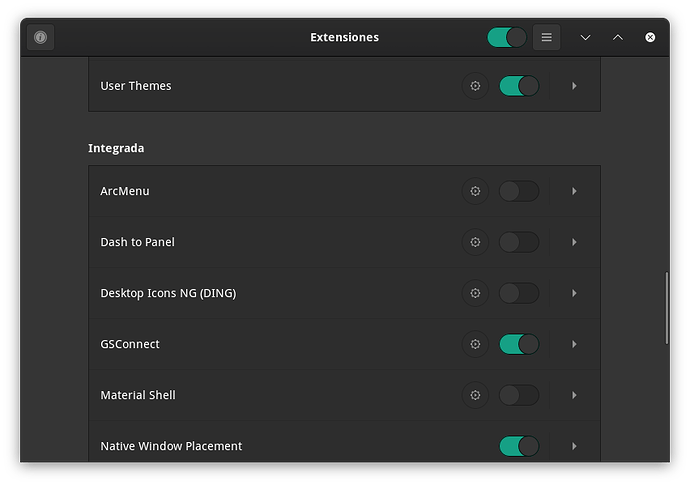The height and width of the screenshot is (485, 690).
Task: Open Material Shell settings gear
Action: [x=475, y=395]
